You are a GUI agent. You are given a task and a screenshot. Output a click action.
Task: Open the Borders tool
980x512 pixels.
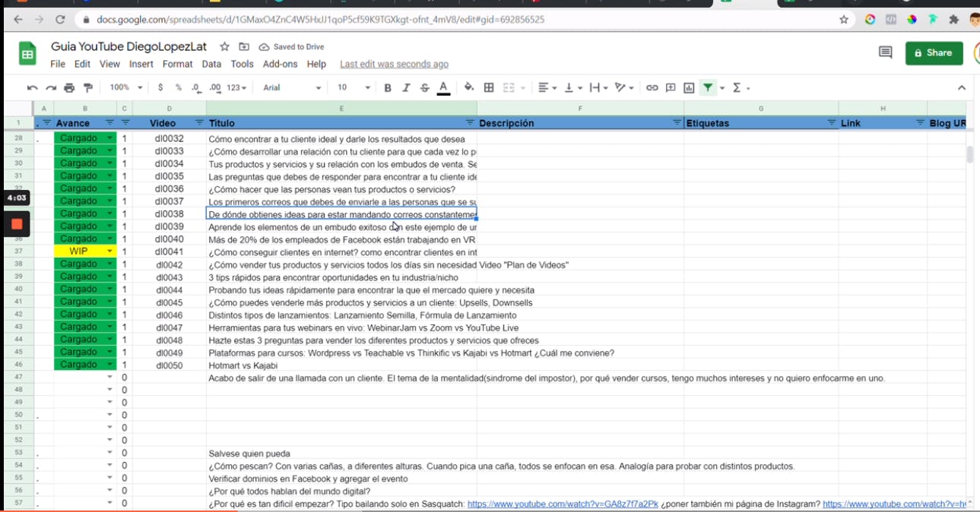(489, 88)
